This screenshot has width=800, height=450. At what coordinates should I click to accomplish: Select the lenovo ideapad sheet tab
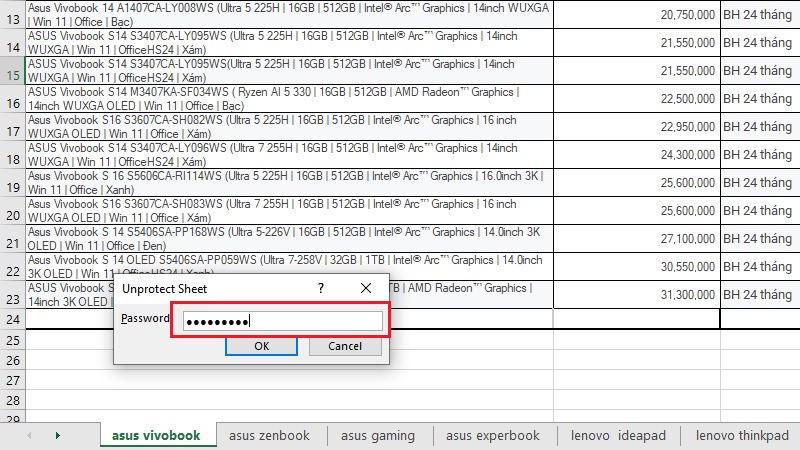click(618, 435)
